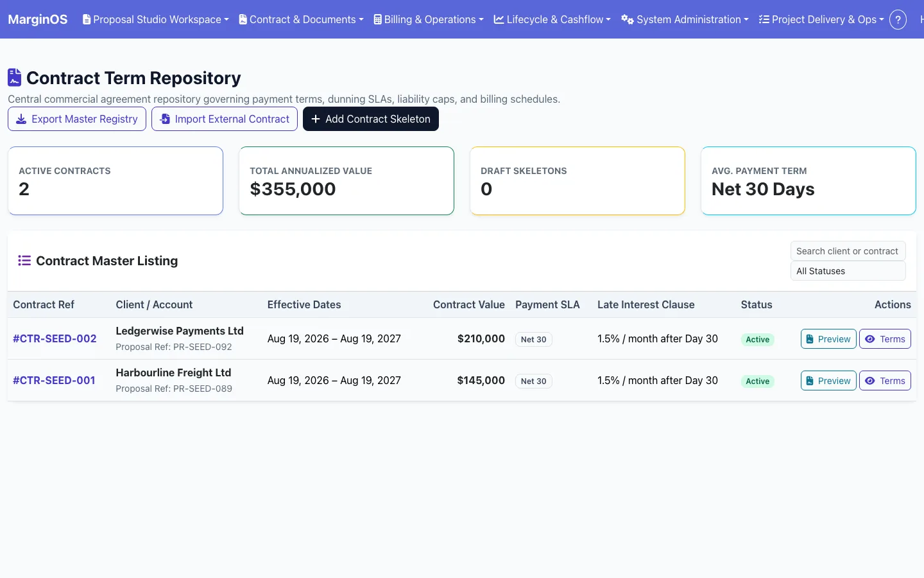View Terms for Ledgerwise Payments Ltd
The height and width of the screenshot is (578, 924).
tap(885, 339)
